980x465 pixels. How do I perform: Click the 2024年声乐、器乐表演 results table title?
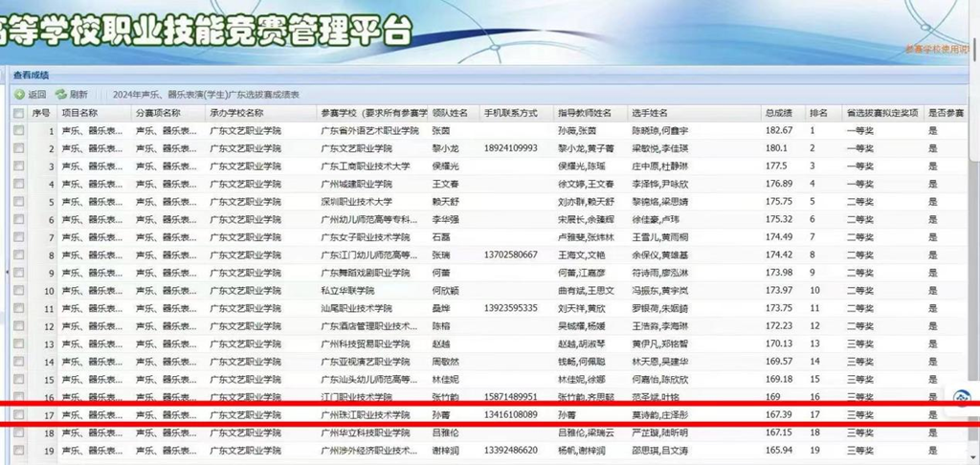coord(206,95)
